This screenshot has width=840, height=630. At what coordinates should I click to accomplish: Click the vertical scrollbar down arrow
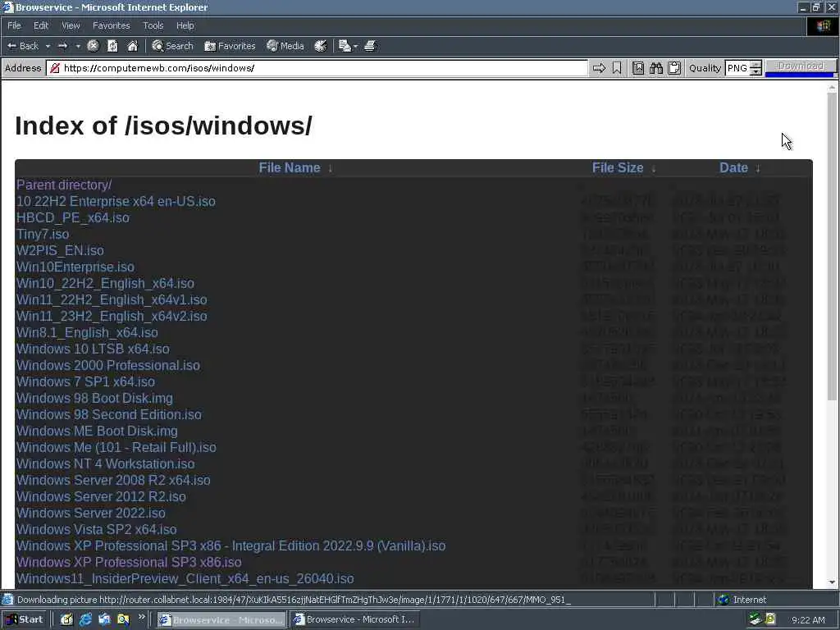coord(832,582)
